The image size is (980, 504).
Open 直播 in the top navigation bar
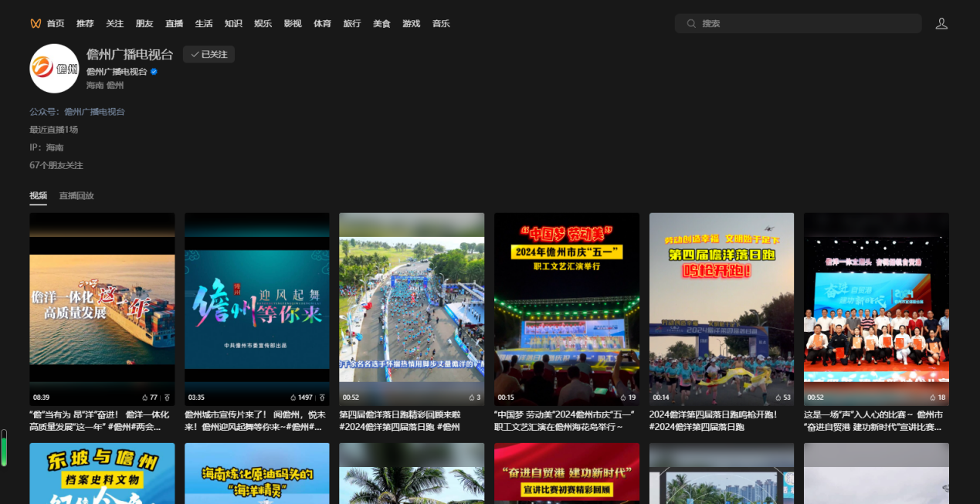click(x=174, y=24)
